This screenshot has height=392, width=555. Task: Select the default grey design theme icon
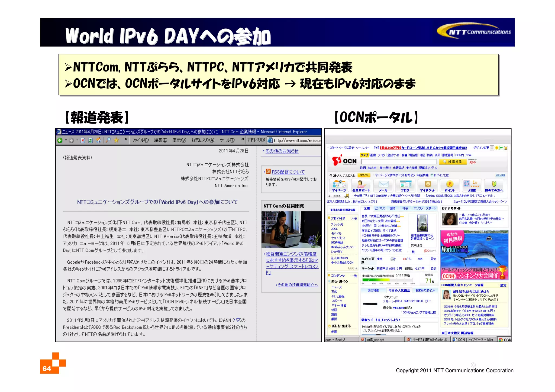pos(492,148)
